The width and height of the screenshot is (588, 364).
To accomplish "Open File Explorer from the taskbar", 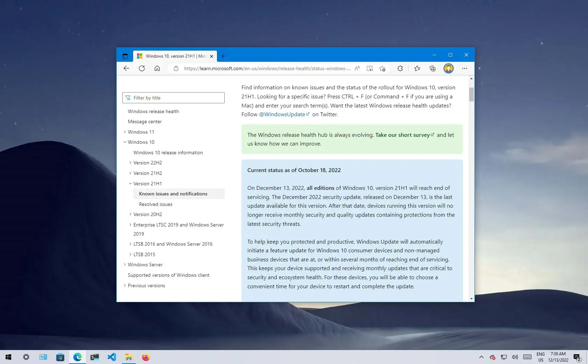I will pos(129,357).
